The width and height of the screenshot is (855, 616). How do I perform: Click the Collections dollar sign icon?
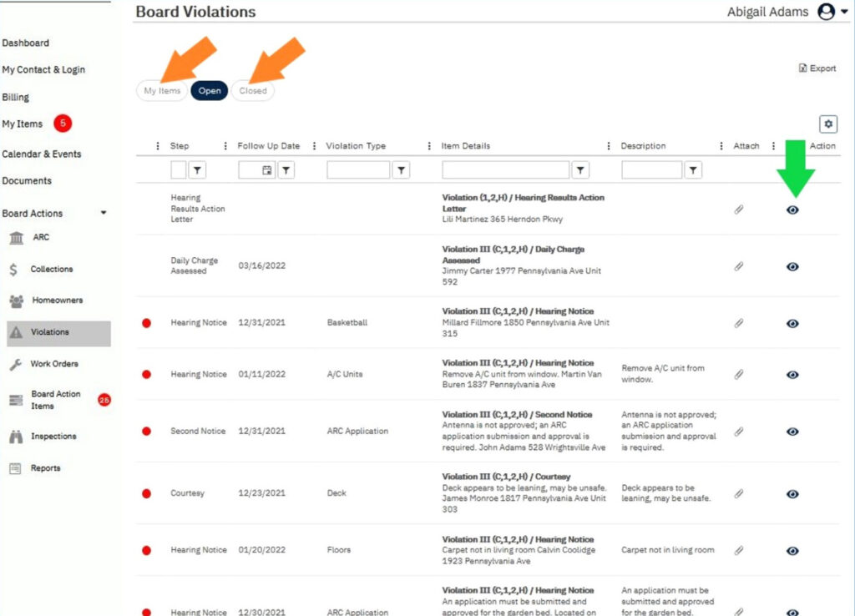coord(13,270)
